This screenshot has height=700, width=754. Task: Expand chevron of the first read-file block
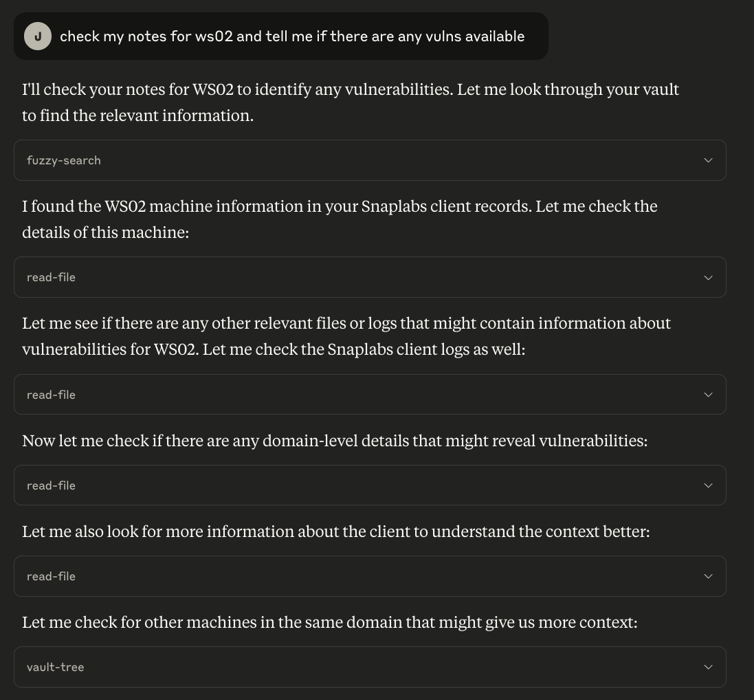tap(708, 277)
